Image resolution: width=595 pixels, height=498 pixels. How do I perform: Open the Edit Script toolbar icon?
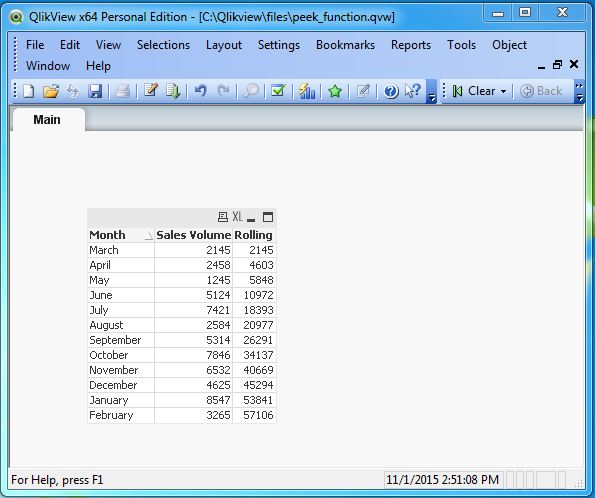(151, 91)
